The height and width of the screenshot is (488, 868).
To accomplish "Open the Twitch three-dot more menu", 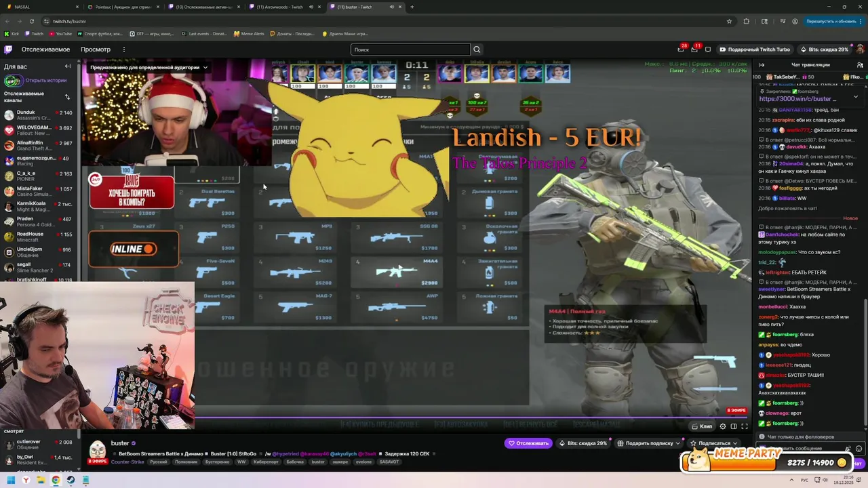I will click(124, 49).
